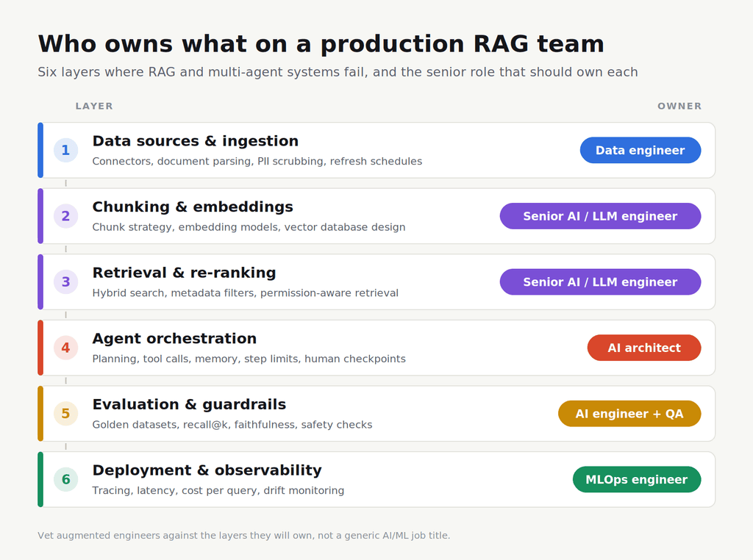Image resolution: width=753 pixels, height=560 pixels.
Task: Click the 'Golden datasets, recall@k' description
Action: [232, 424]
